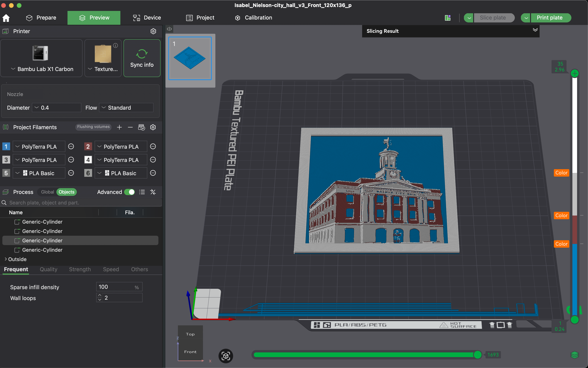Select filament color swatch 2

(88, 147)
